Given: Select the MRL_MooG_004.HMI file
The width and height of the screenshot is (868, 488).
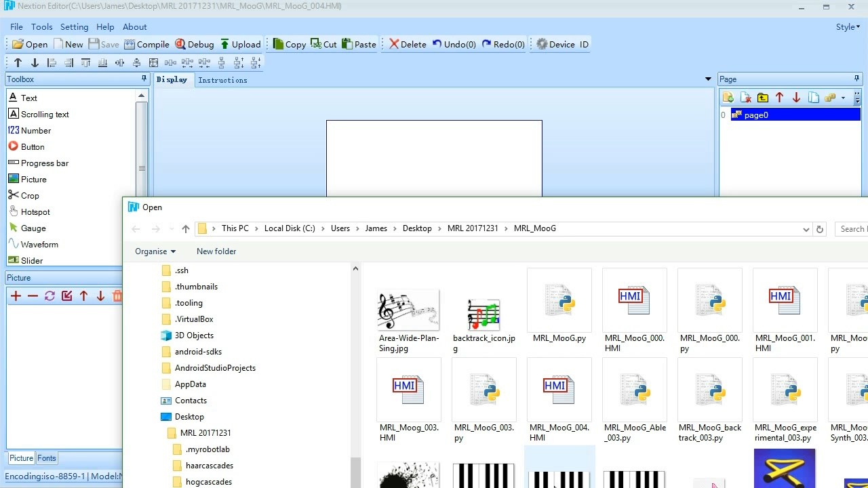Looking at the screenshot, I should tap(559, 401).
